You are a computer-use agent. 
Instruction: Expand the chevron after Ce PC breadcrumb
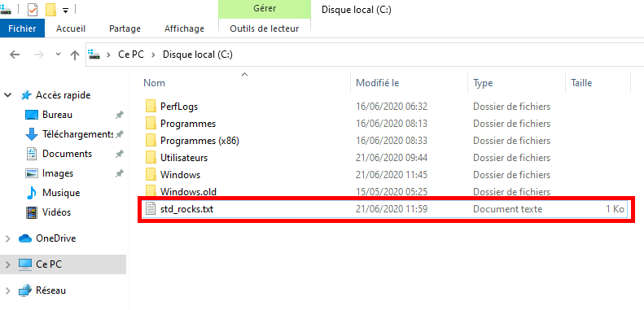154,55
